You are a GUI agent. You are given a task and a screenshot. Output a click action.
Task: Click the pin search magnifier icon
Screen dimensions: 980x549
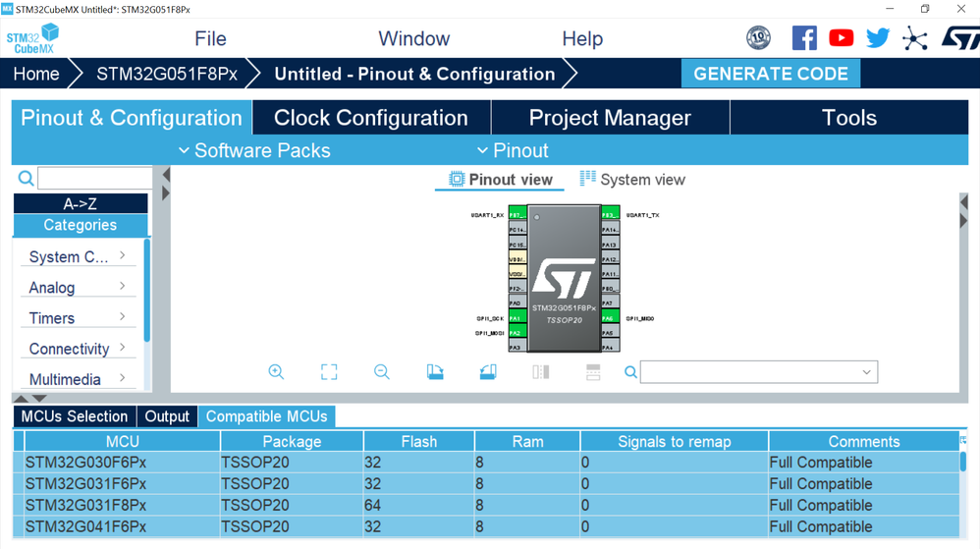click(630, 372)
